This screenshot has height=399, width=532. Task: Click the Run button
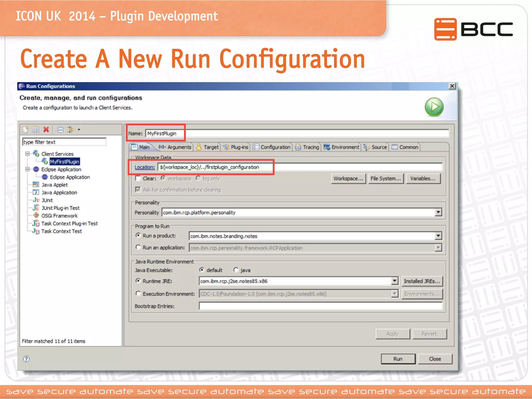pyautogui.click(x=398, y=359)
